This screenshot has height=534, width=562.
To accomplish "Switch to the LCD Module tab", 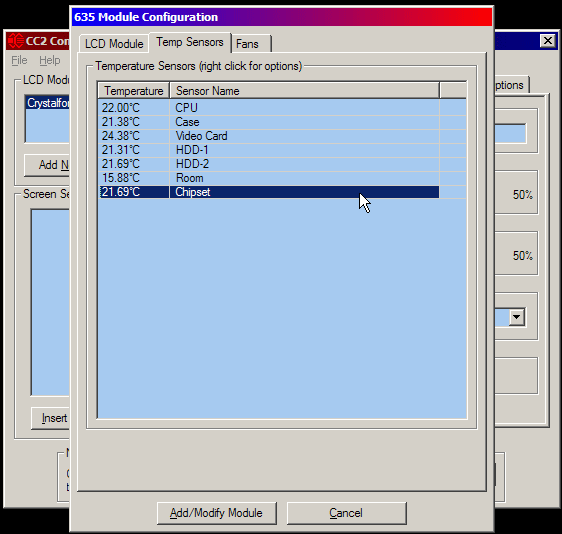I will 114,44.
